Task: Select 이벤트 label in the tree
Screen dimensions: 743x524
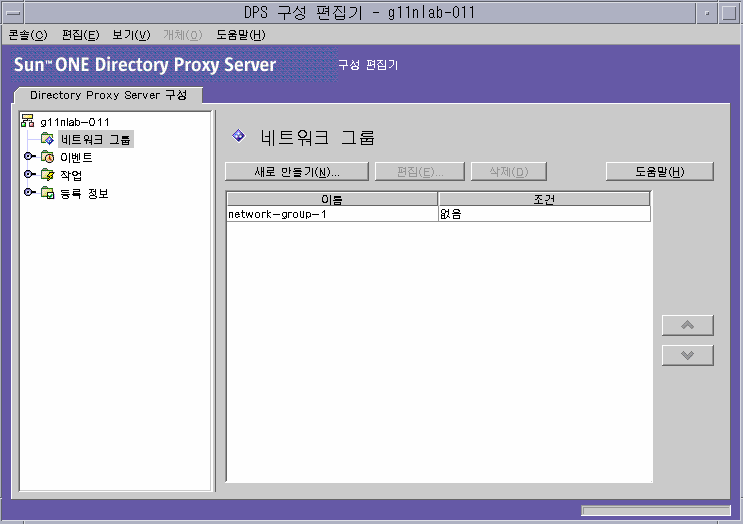Action: 76,157
